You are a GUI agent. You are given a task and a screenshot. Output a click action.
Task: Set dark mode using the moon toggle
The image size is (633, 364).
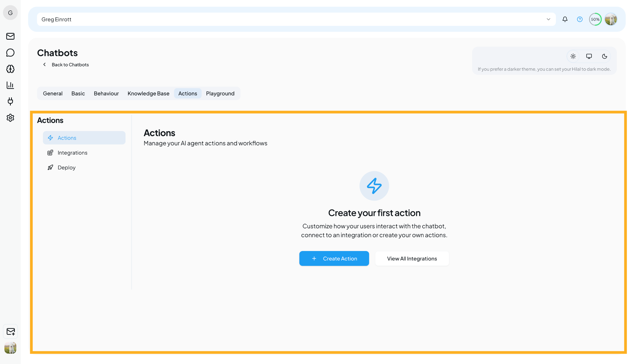click(604, 56)
